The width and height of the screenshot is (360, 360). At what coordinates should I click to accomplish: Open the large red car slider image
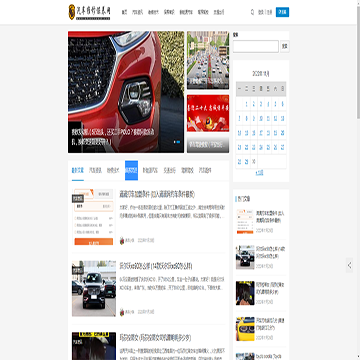[126, 92]
